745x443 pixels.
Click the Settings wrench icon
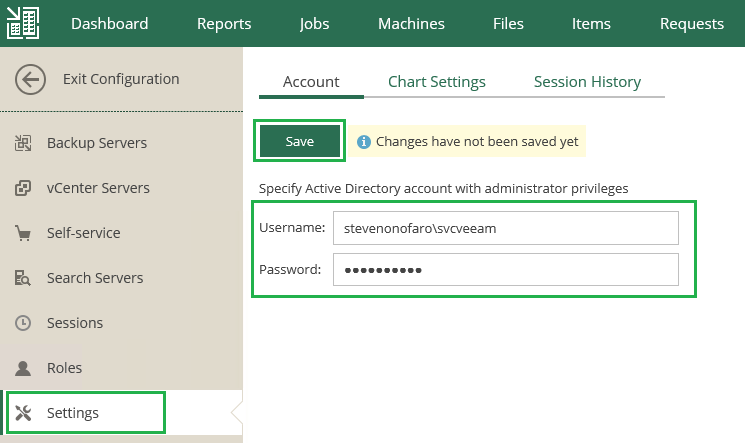[x=23, y=413]
